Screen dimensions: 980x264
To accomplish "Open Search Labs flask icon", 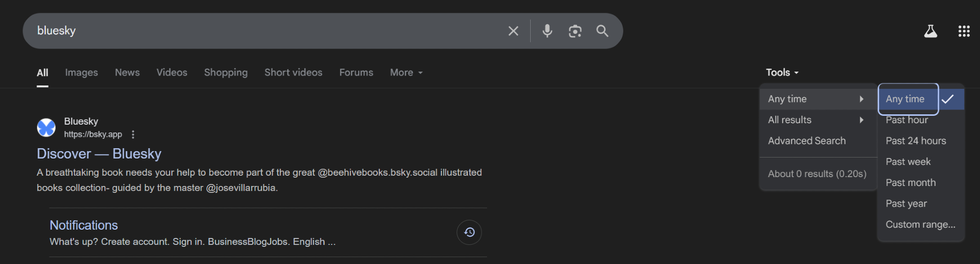I will [930, 31].
